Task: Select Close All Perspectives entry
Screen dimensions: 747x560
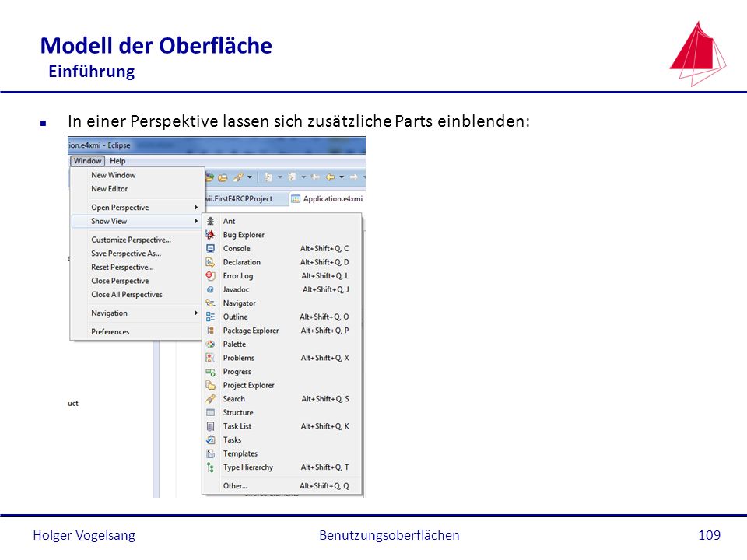Action: (137, 295)
